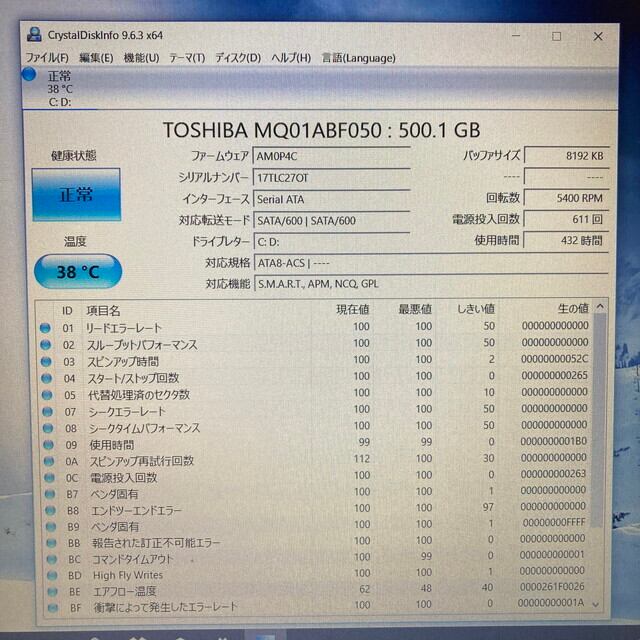The height and width of the screenshot is (640, 640).
Task: Open the ファイル(F) menu
Action: tap(47, 58)
